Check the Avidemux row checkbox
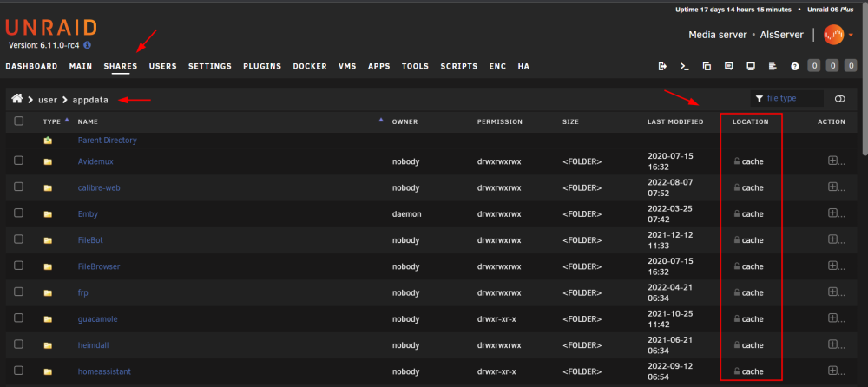This screenshot has height=387, width=868. [19, 161]
